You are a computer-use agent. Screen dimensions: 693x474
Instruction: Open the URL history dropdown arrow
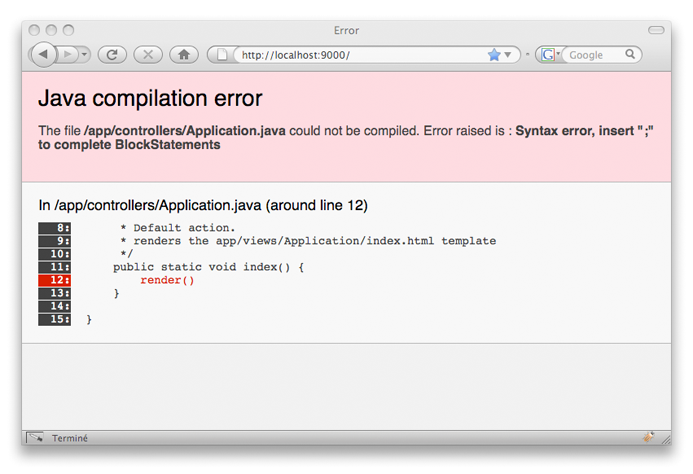[508, 55]
